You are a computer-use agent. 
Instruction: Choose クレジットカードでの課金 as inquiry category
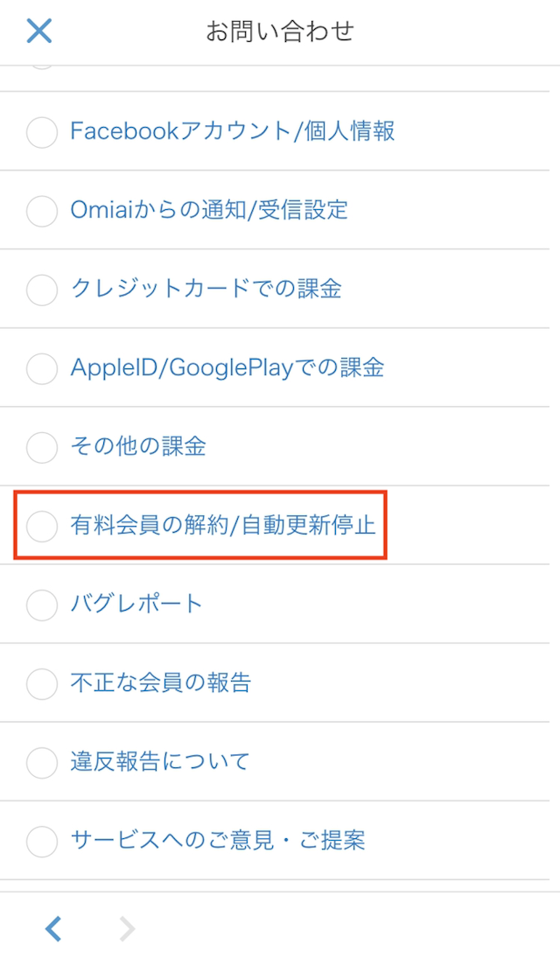41,290
